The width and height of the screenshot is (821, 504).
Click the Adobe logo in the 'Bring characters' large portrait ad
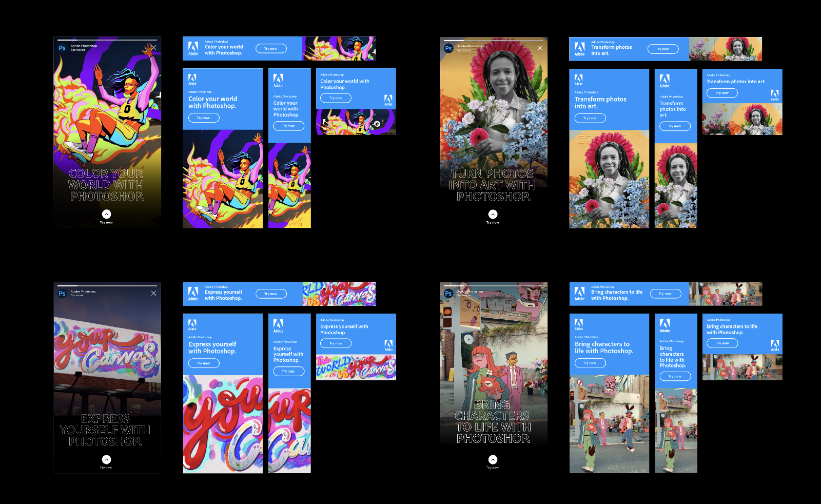pos(578,324)
